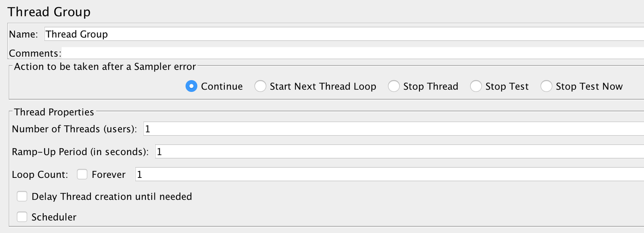Click the Name label text
Screen dimensions: 644x233
23,34
